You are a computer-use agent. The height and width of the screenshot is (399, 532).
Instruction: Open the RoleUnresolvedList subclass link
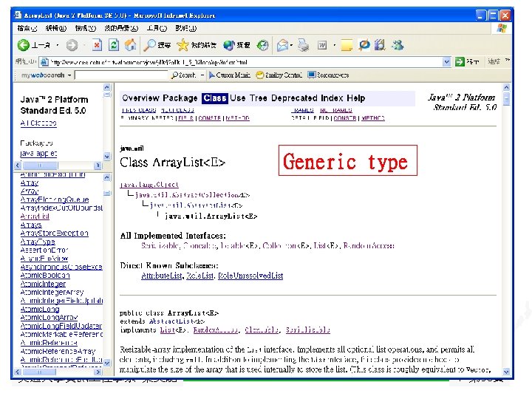point(250,276)
